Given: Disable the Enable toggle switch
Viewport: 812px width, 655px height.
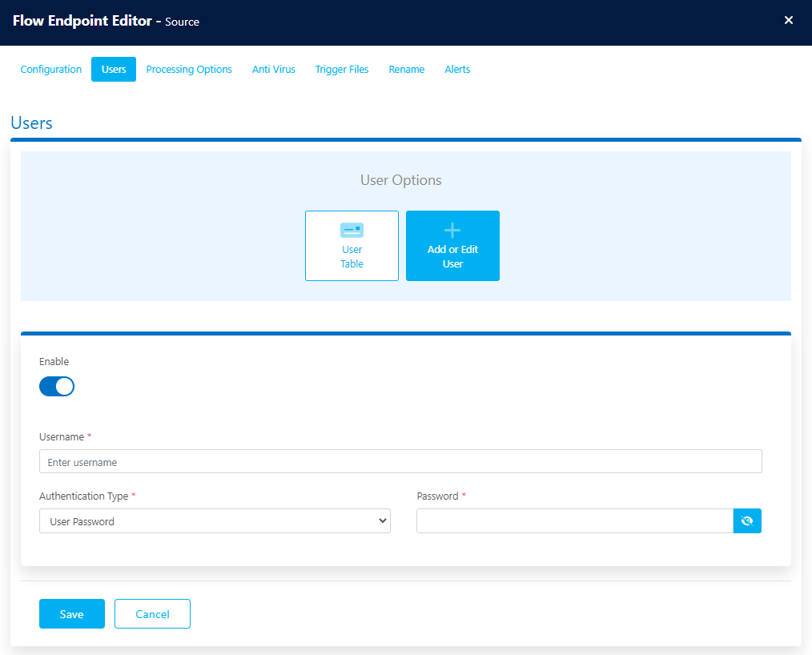Looking at the screenshot, I should (x=57, y=387).
